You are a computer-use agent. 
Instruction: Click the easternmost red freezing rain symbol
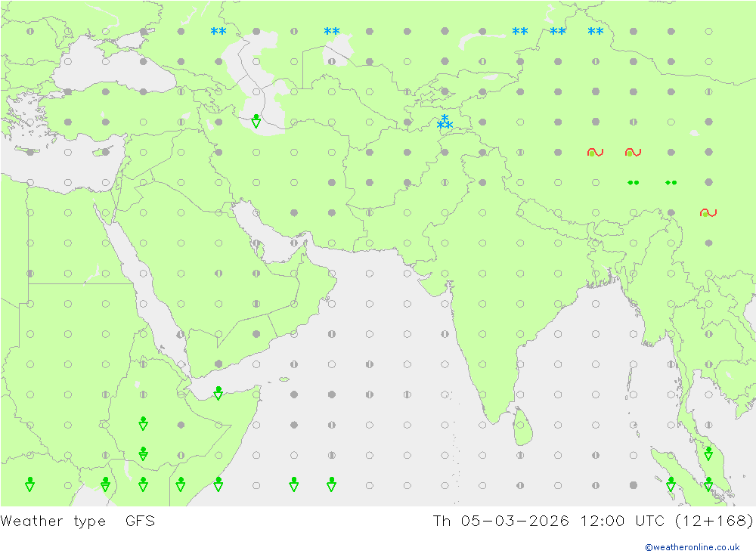[x=708, y=212]
